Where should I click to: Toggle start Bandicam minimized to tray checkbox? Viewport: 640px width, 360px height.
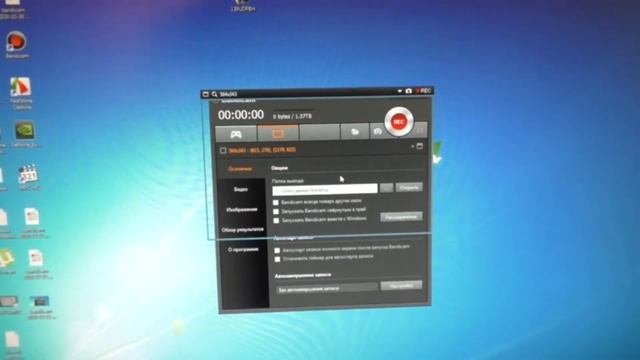276,211
